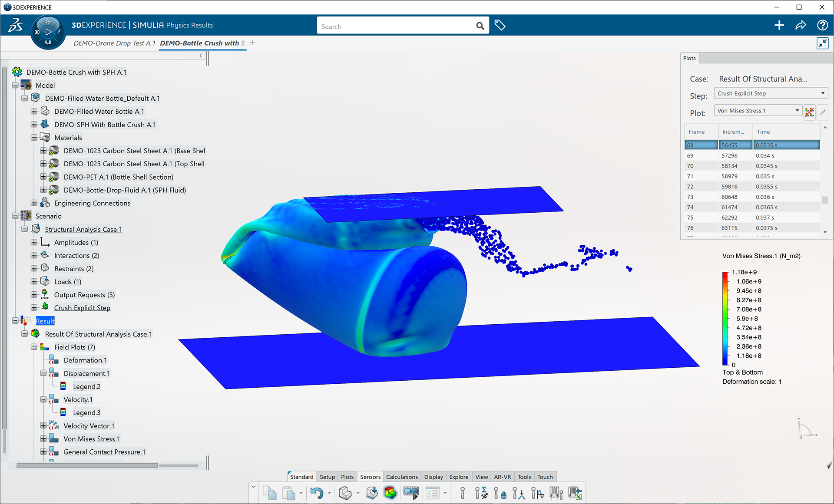Click the checklist feature manager icon
The width and height of the screenshot is (834, 504).
click(433, 493)
